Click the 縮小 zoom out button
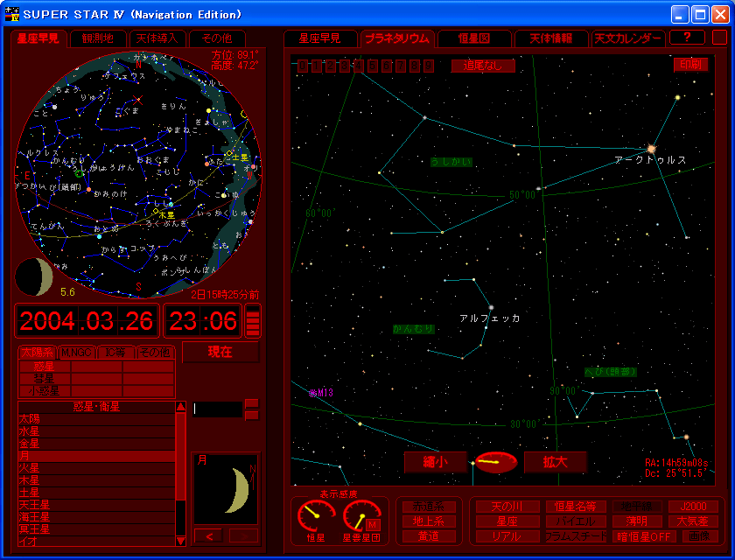735x560 pixels. [436, 462]
